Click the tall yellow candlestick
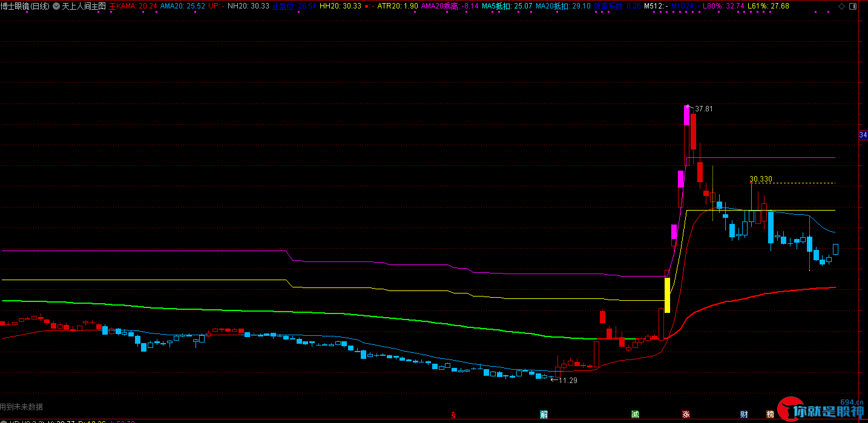Viewport: 868px width, 423px height. click(x=667, y=295)
